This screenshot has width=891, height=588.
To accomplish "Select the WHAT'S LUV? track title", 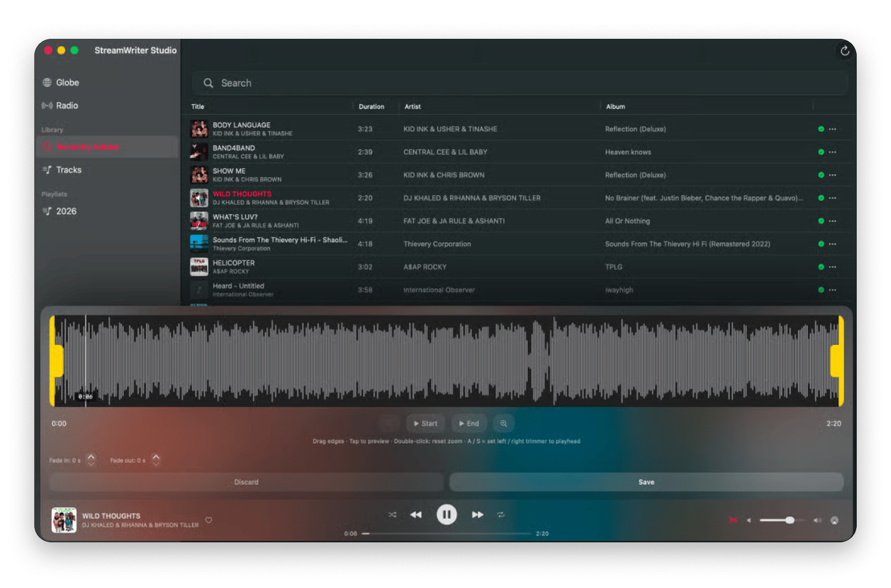I will [x=235, y=217].
